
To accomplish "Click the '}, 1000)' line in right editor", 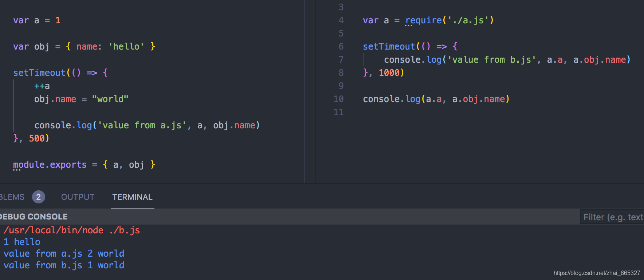I will click(x=384, y=73).
